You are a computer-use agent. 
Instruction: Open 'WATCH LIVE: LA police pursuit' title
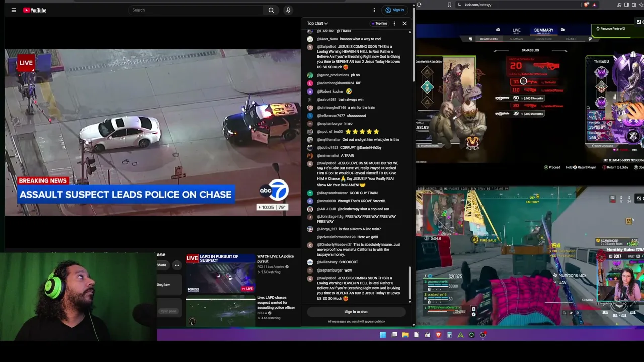(x=275, y=259)
